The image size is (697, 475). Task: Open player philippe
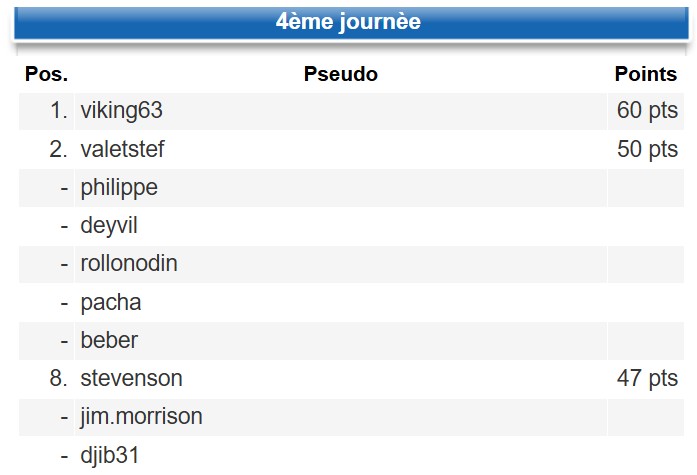tap(119, 188)
